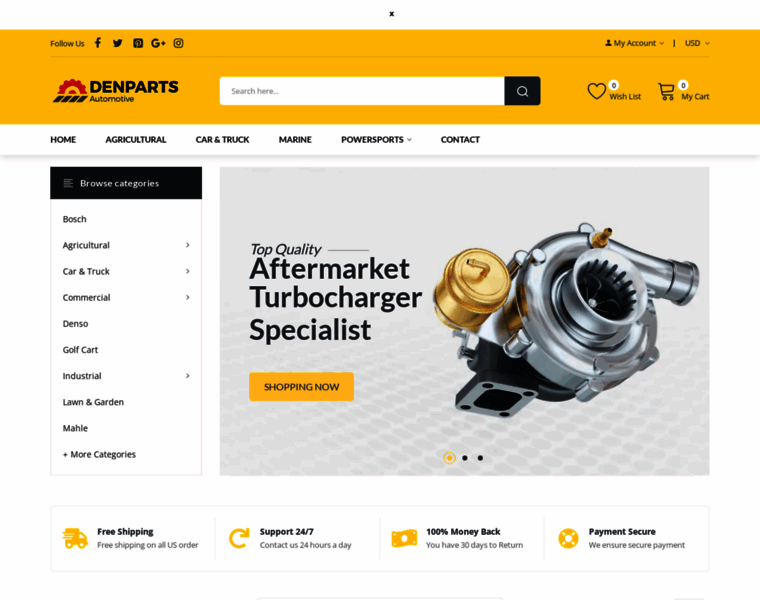Go to the HOME menu item

63,140
